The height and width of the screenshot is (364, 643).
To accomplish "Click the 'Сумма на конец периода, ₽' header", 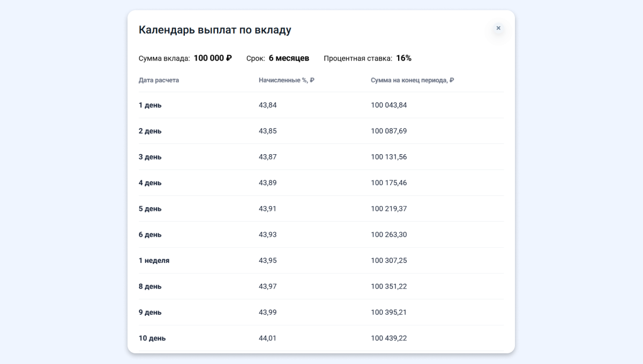I will click(x=412, y=80).
